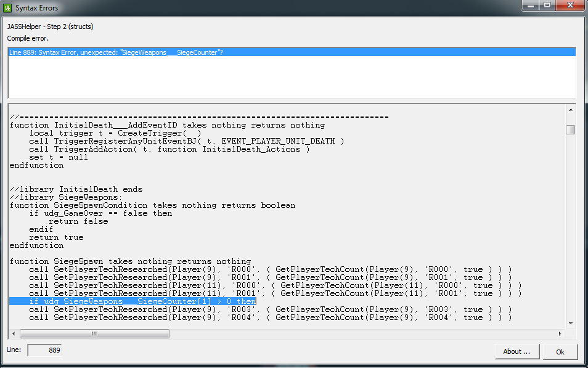Click the 'if udg_GameOver == false then' line
Viewport: 588px width, 368px height.
point(100,213)
